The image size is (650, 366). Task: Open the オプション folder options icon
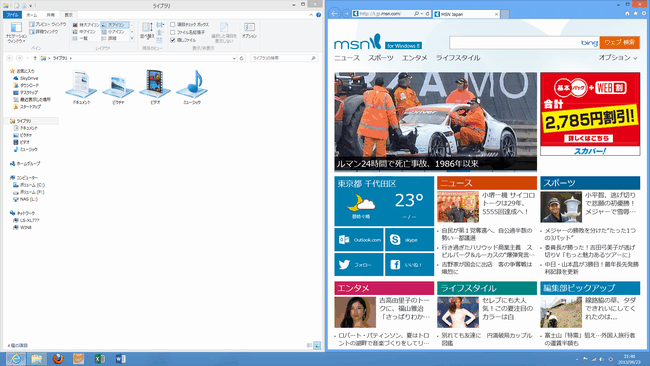point(249,31)
